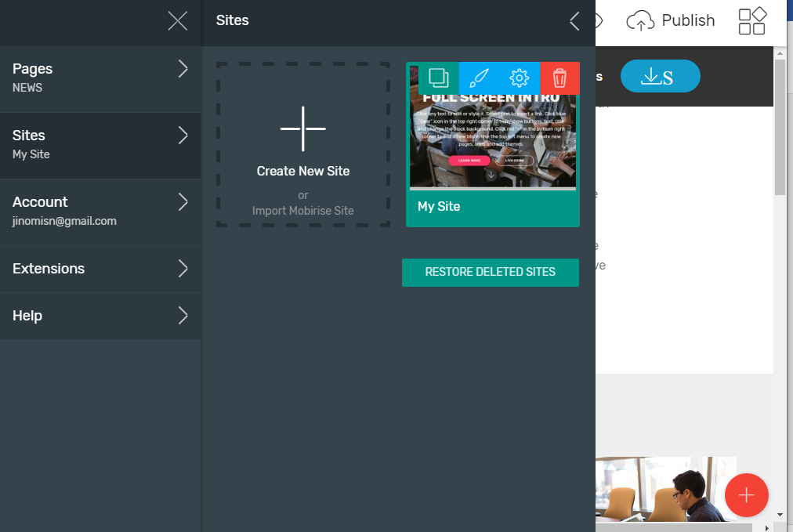Viewport: 793px width, 532px height.
Task: Close the main menu with the X icon
Action: pos(178,21)
